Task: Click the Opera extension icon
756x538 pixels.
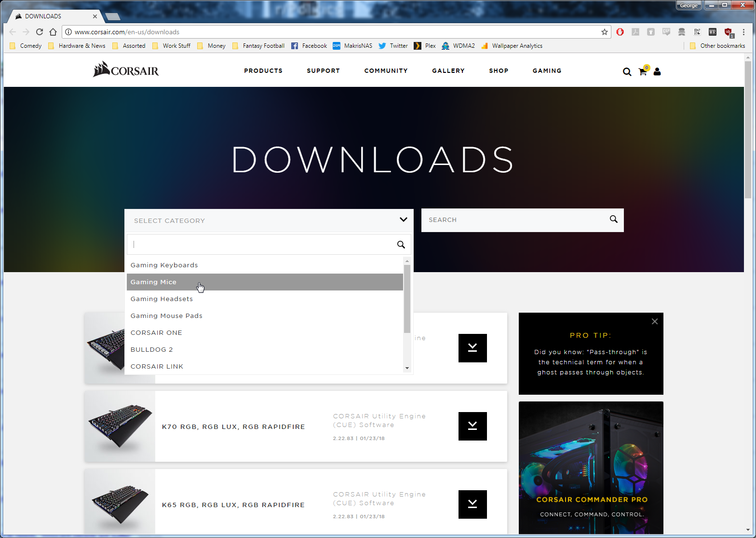Action: click(x=620, y=32)
